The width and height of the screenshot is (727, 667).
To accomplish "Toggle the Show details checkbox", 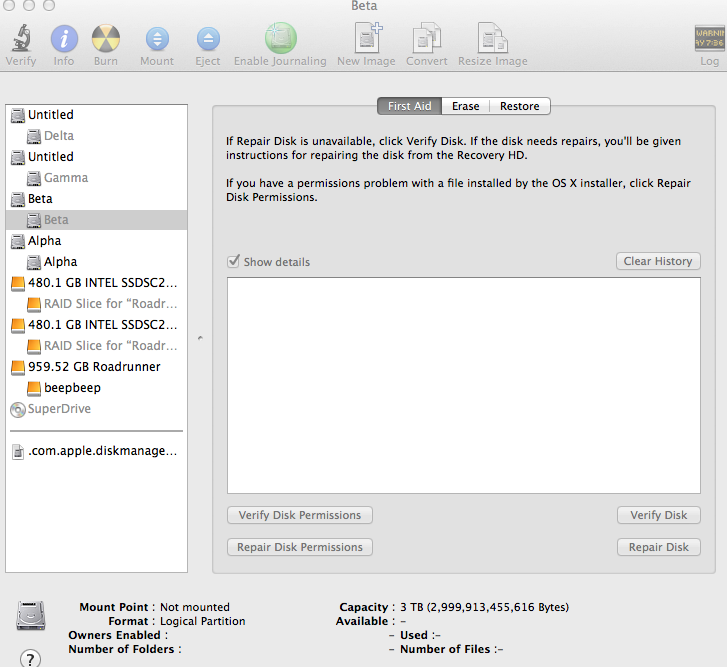I will pos(234,261).
